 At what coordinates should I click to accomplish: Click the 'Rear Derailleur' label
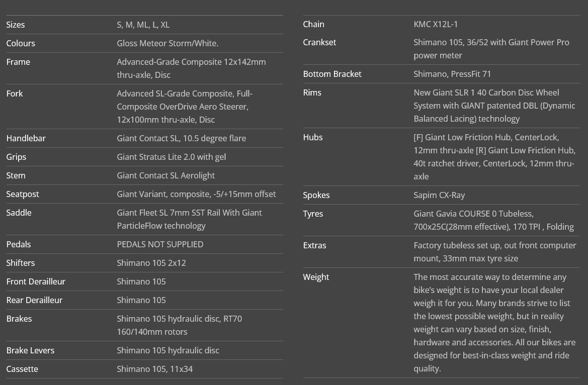pyautogui.click(x=34, y=300)
